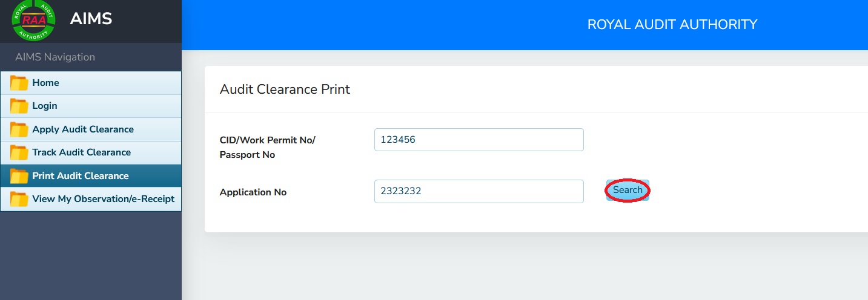868x300 pixels.
Task: Go to the Login menu entry
Action: tap(45, 106)
